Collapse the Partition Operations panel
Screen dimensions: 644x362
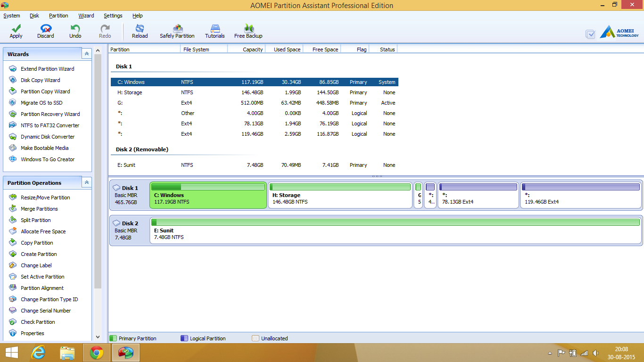[86, 183]
